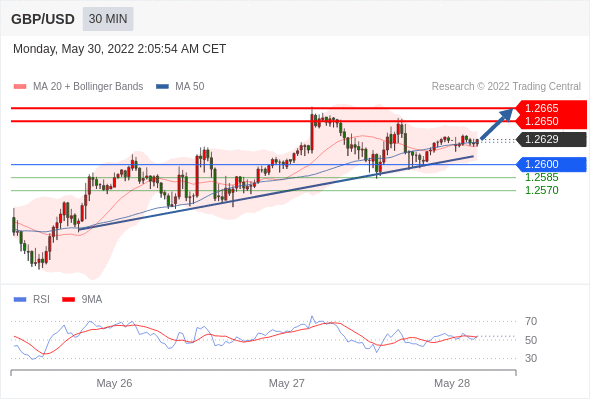The image size is (590, 400).
Task: Click the blue RSI legend swatch
Action: (x=20, y=300)
